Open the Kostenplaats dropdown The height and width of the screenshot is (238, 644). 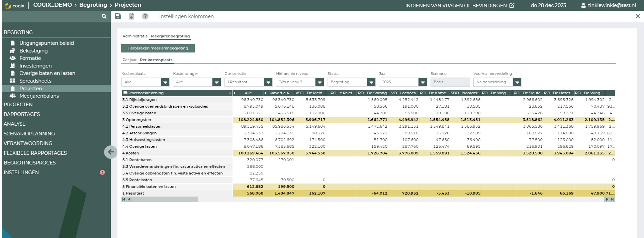(165, 82)
